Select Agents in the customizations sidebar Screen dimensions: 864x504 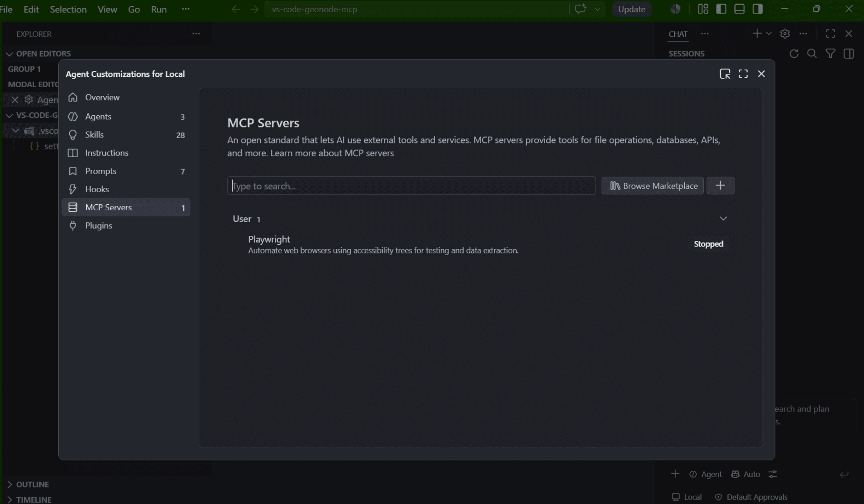tap(126, 116)
